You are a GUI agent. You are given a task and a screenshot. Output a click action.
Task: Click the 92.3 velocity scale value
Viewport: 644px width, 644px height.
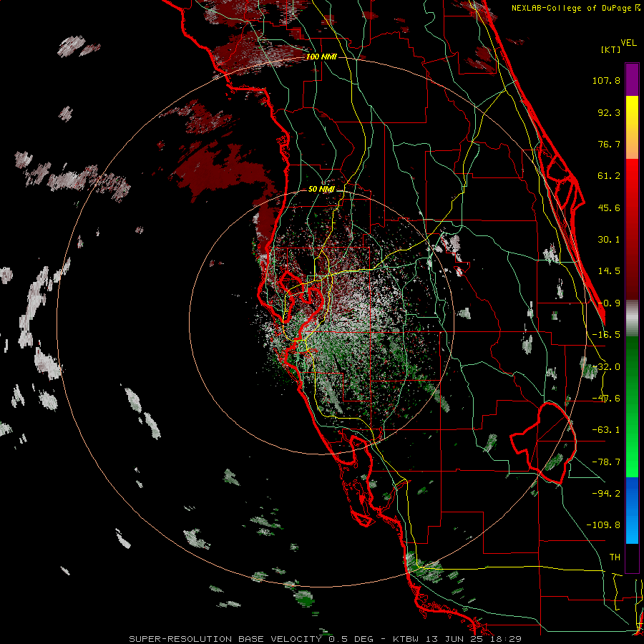[x=609, y=112]
